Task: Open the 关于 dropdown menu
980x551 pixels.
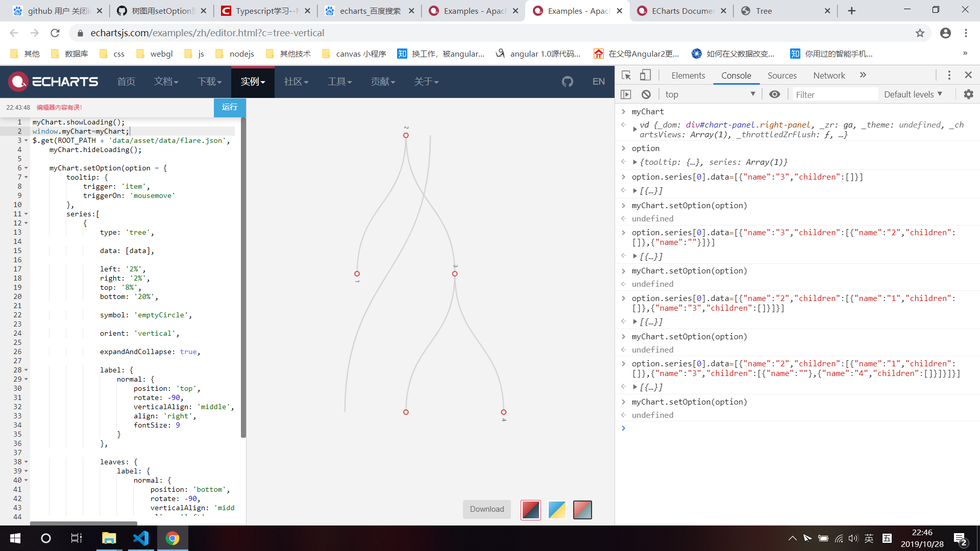Action: 427,82
